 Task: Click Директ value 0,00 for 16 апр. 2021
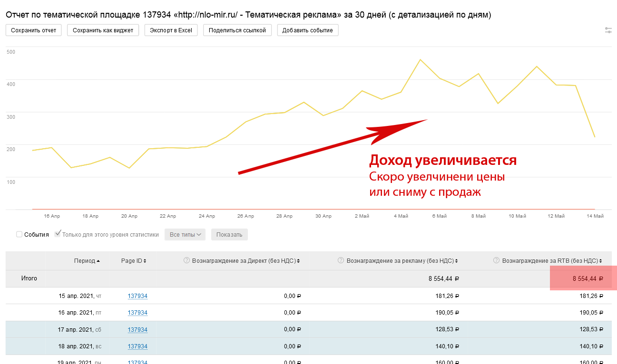(293, 313)
